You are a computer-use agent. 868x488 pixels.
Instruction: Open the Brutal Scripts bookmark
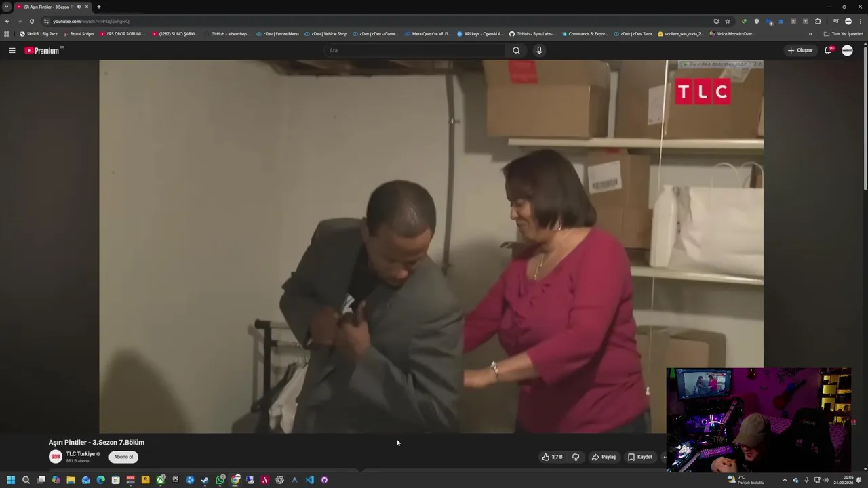tap(79, 34)
